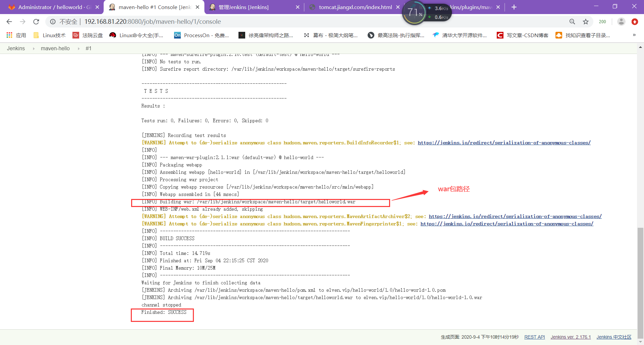
Task: Open the 法院云盘 bookmark
Action: [x=88, y=35]
